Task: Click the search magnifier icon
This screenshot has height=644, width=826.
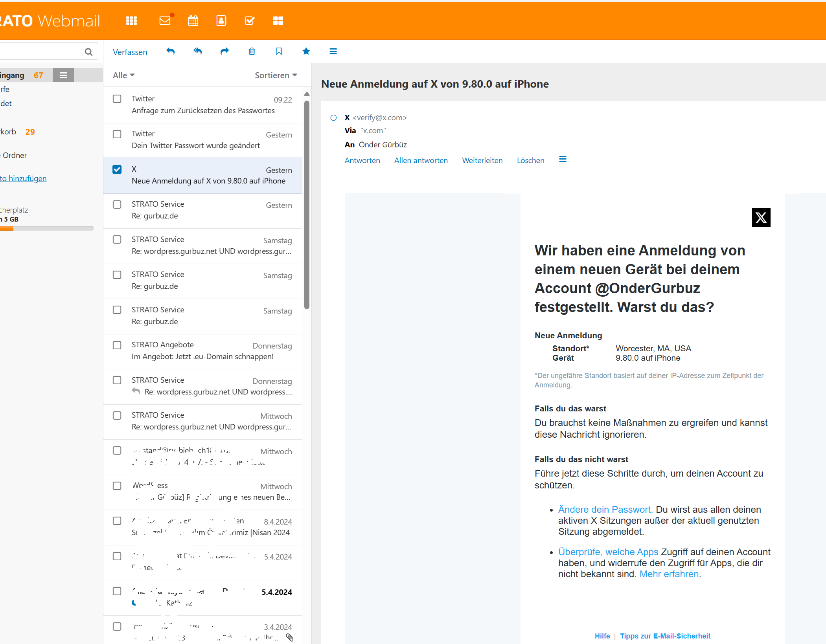Action: tap(89, 52)
